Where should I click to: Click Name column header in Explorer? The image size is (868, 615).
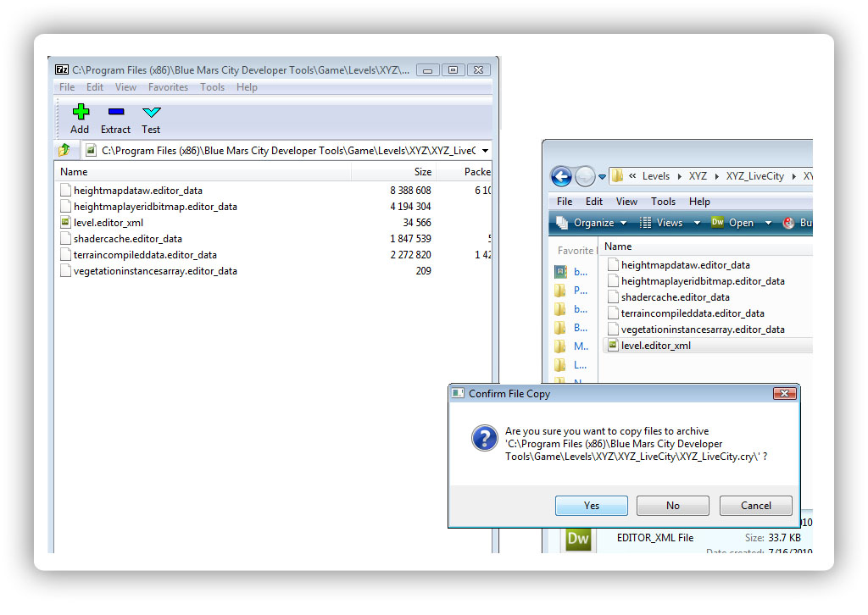(x=708, y=247)
